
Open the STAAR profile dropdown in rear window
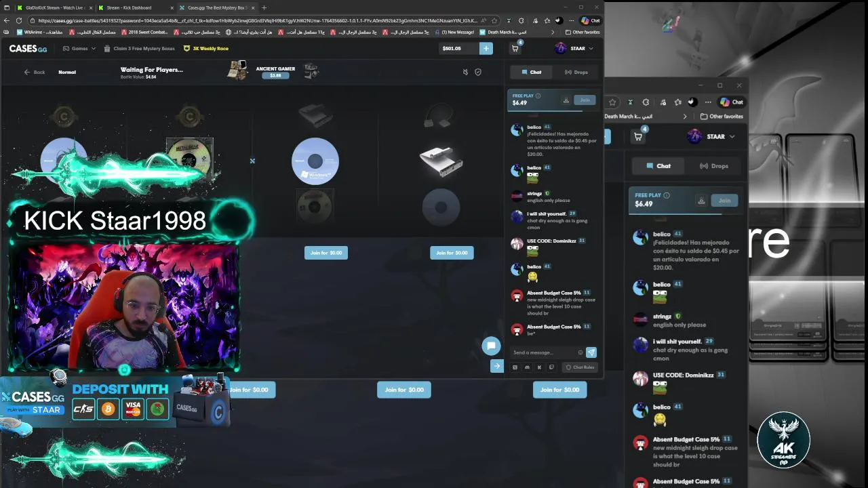pyautogui.click(x=711, y=136)
